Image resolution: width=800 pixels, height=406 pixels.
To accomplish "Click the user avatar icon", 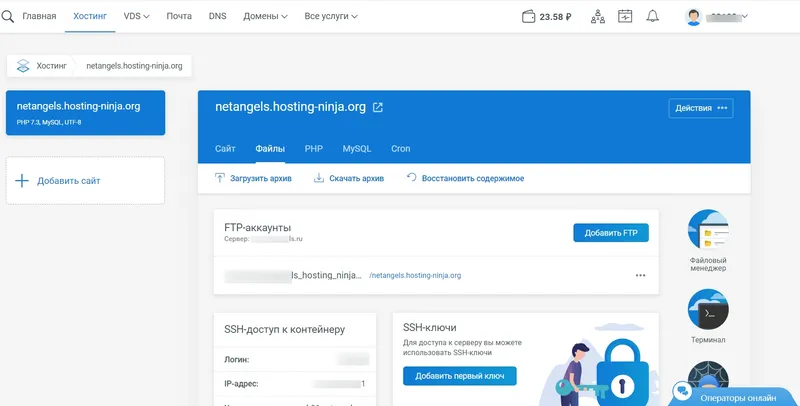I will point(693,17).
